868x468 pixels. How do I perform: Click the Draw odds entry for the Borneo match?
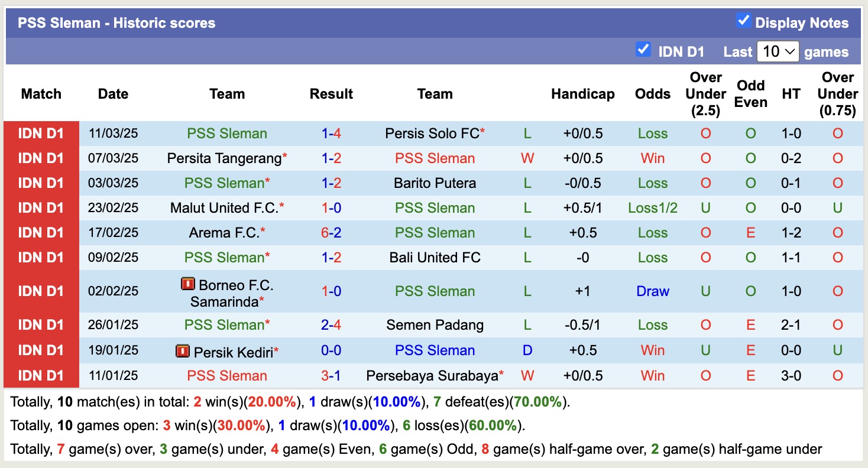tap(652, 291)
